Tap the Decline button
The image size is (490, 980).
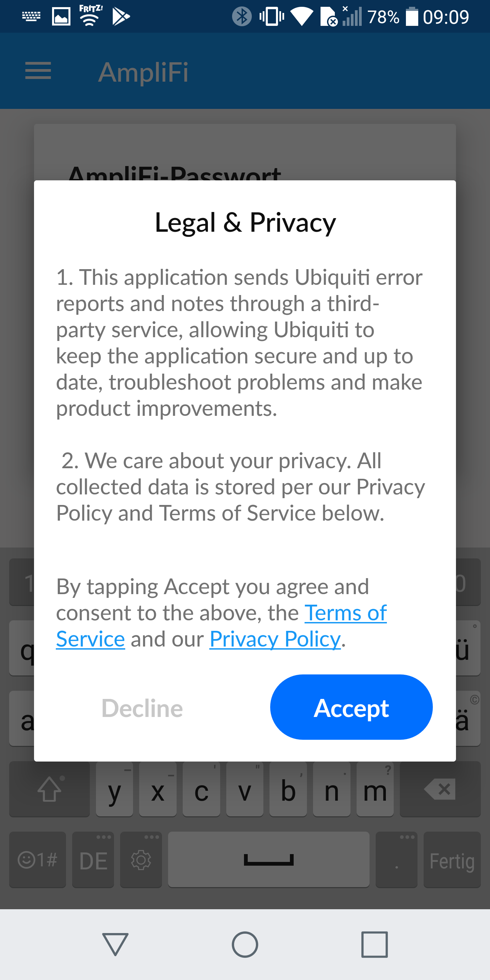click(x=142, y=708)
